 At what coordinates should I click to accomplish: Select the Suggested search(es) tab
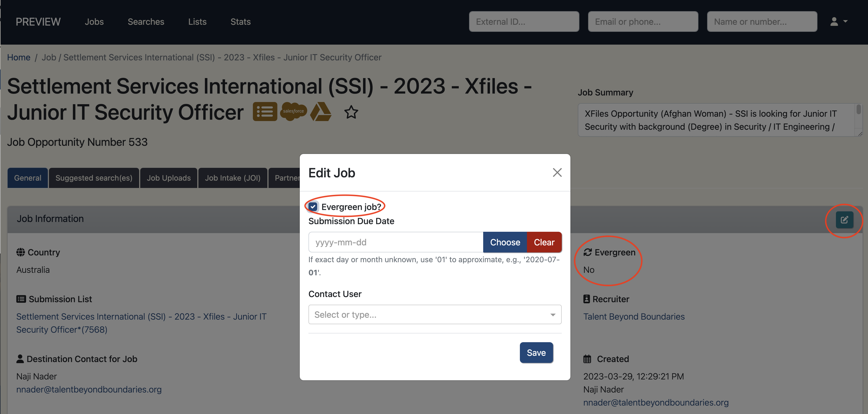(x=94, y=178)
